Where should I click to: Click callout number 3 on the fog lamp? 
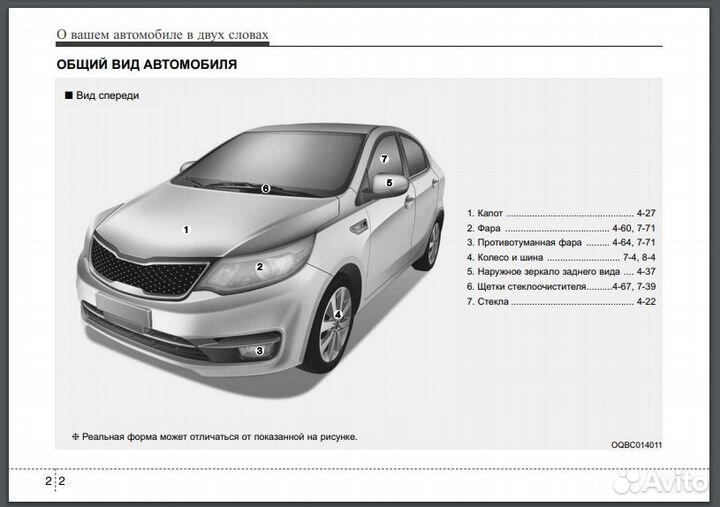point(259,350)
